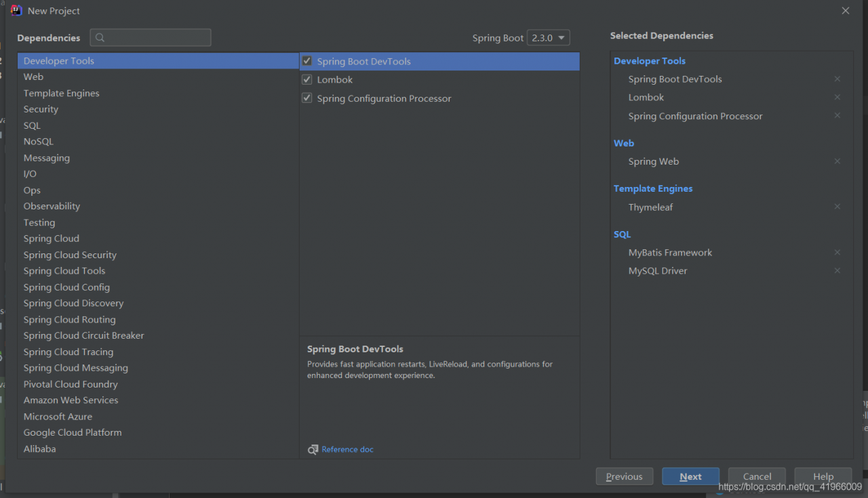
Task: Remove MySQL Driver from selected dependencies
Action: [837, 271]
